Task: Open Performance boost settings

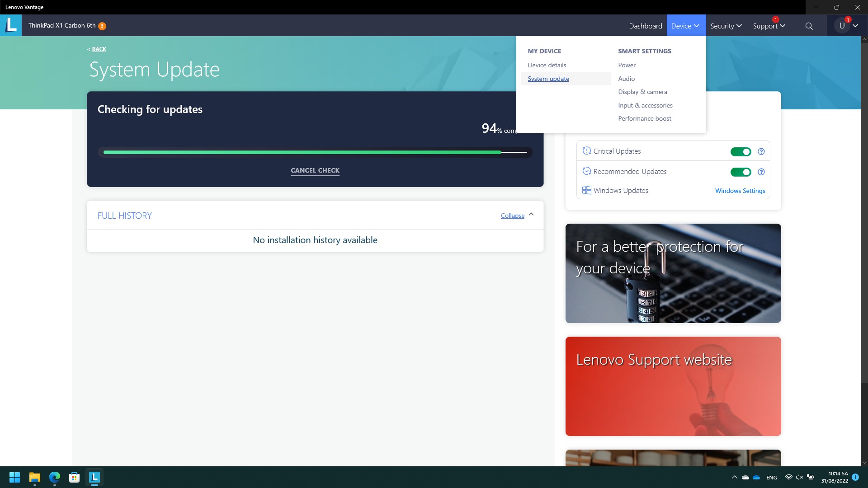Action: coord(645,118)
